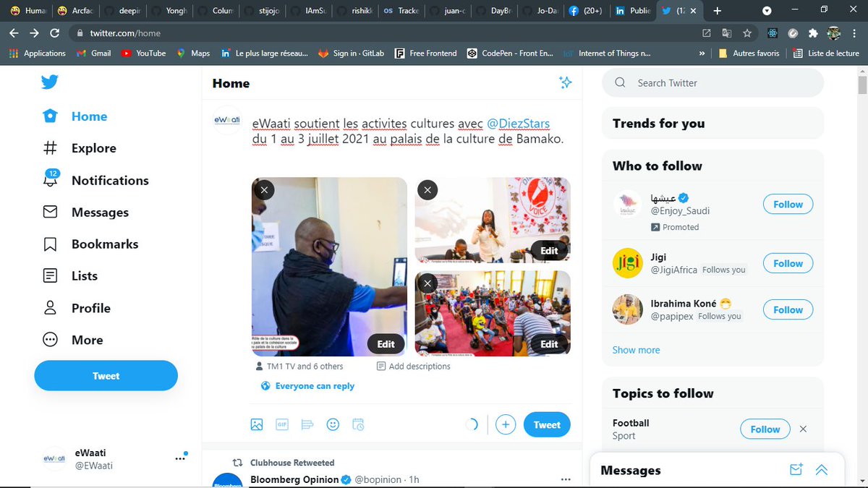This screenshot has height=488, width=868.
Task: Click the browser back arrow
Action: point(14,33)
